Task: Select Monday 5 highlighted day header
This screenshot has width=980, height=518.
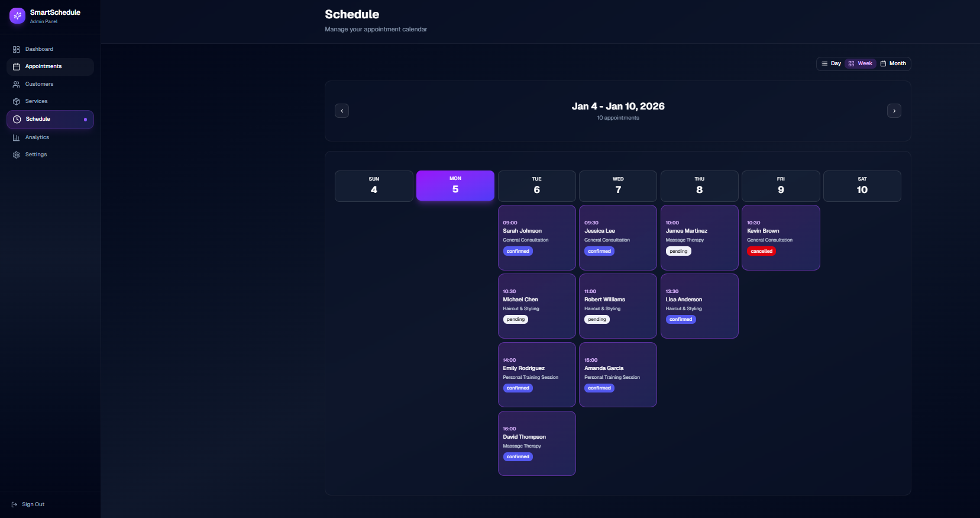Action: tap(455, 185)
